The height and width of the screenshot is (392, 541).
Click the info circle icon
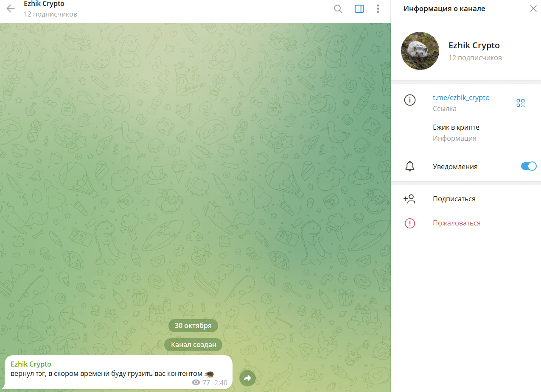pos(410,100)
